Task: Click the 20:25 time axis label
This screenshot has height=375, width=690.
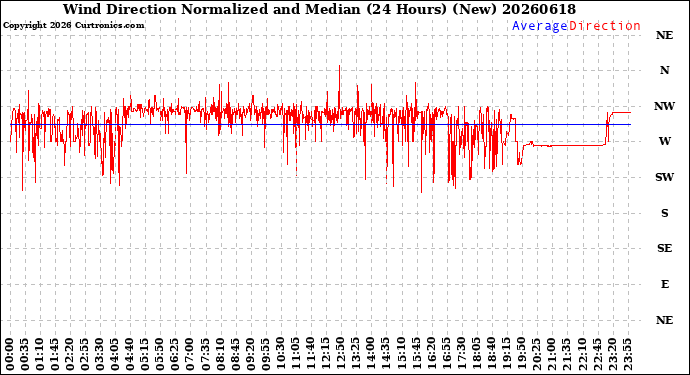Action: 536,355
